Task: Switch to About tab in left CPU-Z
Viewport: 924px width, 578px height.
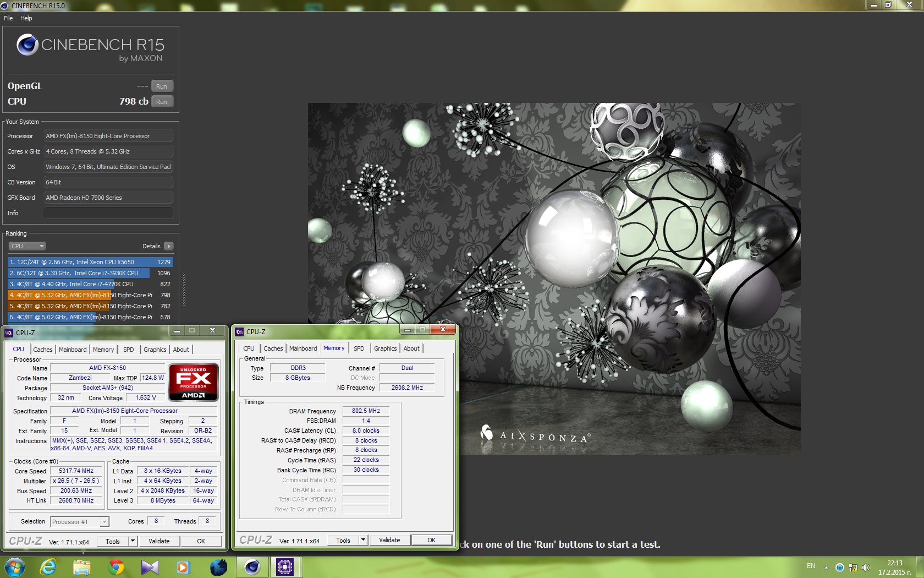Action: coord(181,350)
